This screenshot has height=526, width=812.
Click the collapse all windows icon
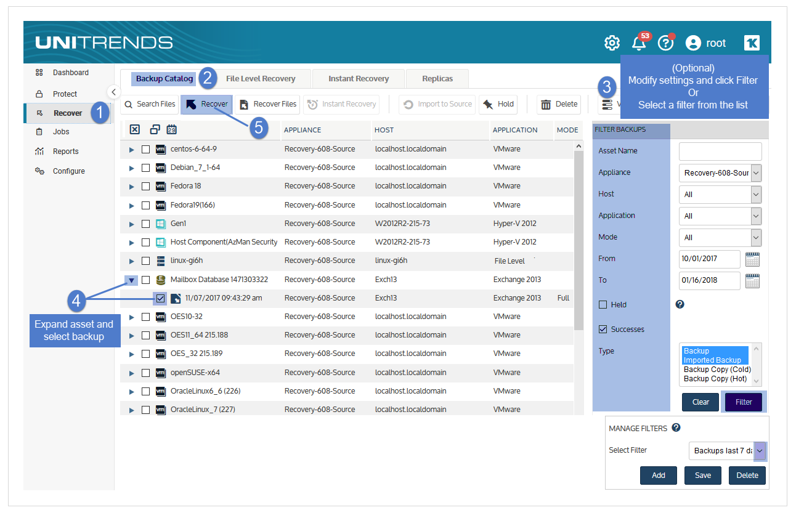pyautogui.click(x=155, y=129)
